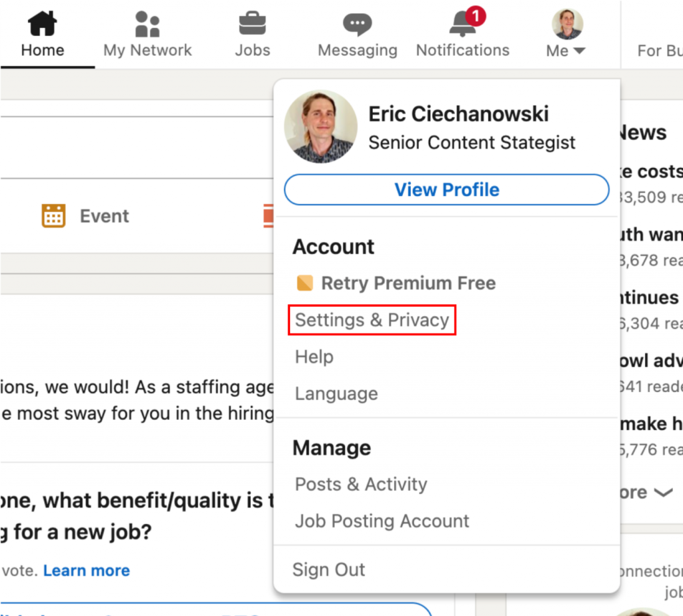Screen dimensions: 683x616
Task: Follow the Learn more link
Action: click(86, 570)
